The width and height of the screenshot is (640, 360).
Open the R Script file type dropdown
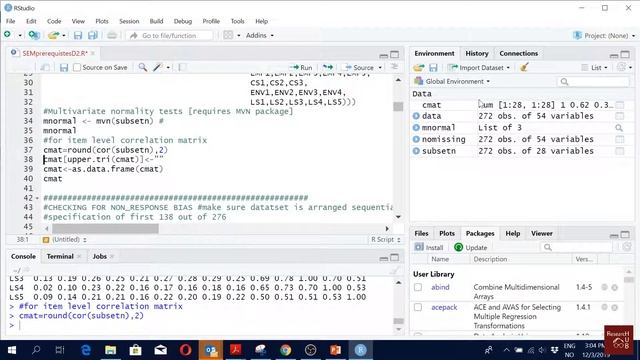coord(385,240)
